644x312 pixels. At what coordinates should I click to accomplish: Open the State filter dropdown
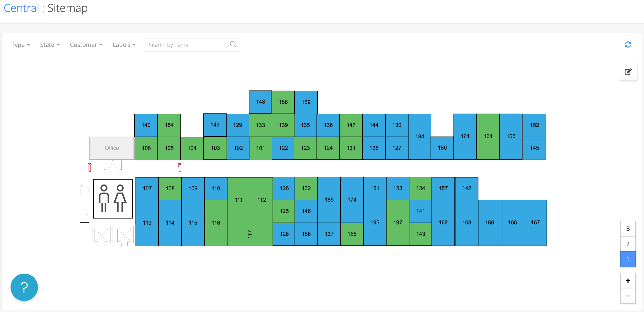tap(50, 45)
